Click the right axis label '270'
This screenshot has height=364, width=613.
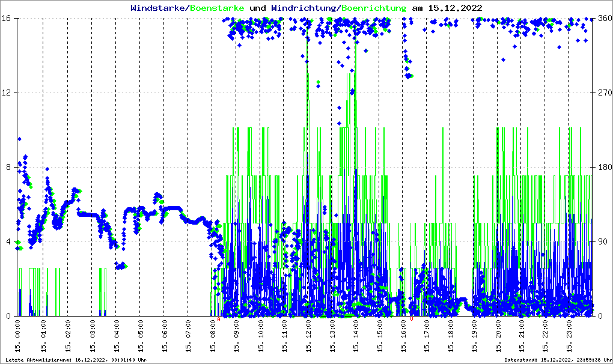[605, 93]
